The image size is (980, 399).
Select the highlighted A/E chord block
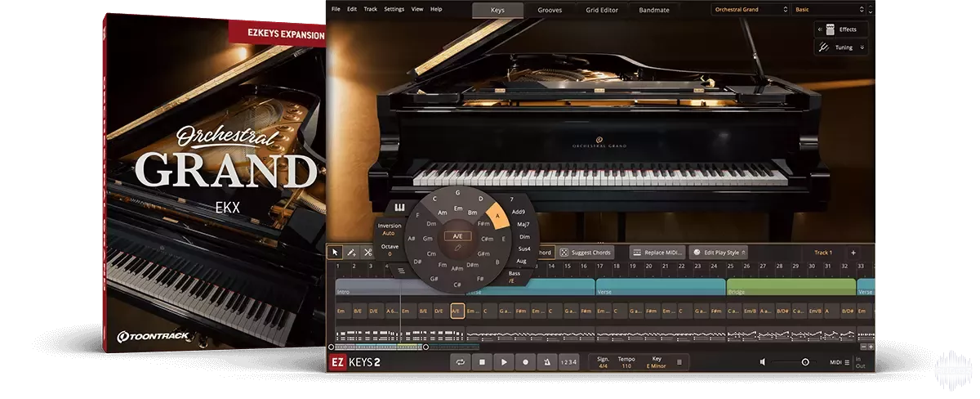pos(457,311)
